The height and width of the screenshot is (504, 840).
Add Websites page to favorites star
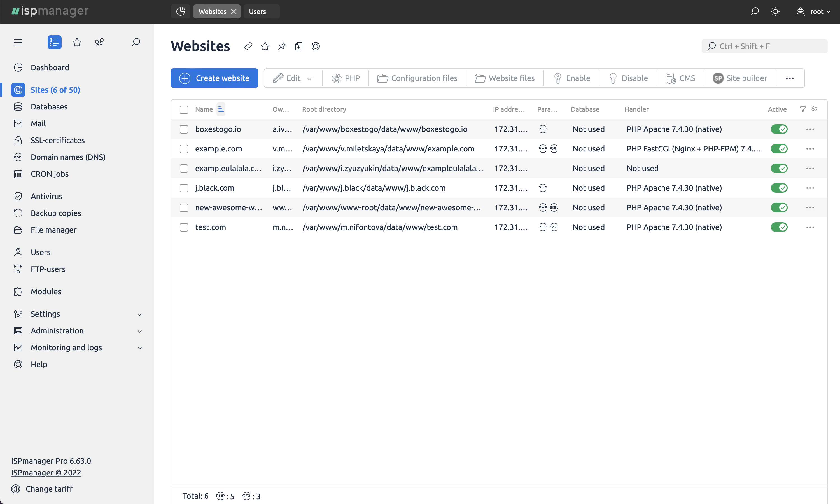click(x=265, y=46)
